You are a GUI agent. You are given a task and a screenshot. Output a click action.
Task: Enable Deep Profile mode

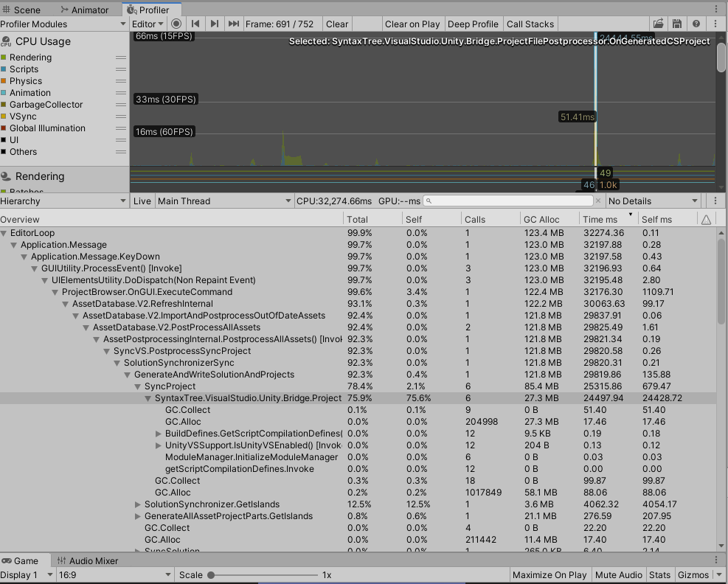coord(473,24)
